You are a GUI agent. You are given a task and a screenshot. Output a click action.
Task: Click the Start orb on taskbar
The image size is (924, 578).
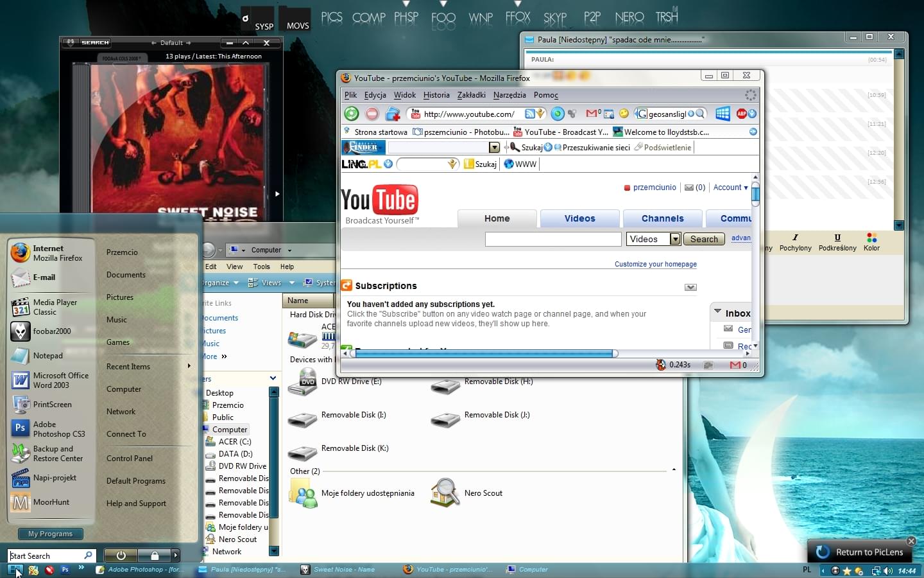(15, 570)
